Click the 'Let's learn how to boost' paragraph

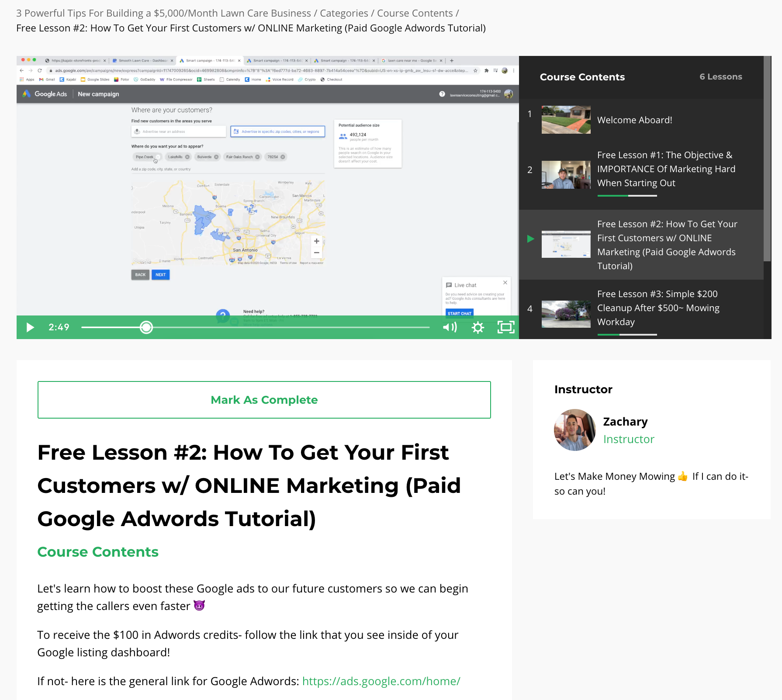(253, 597)
